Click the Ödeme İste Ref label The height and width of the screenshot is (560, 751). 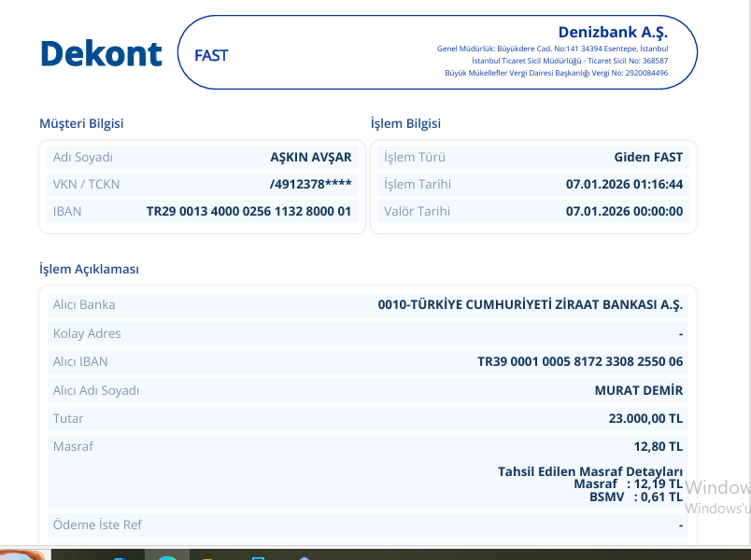97,525
